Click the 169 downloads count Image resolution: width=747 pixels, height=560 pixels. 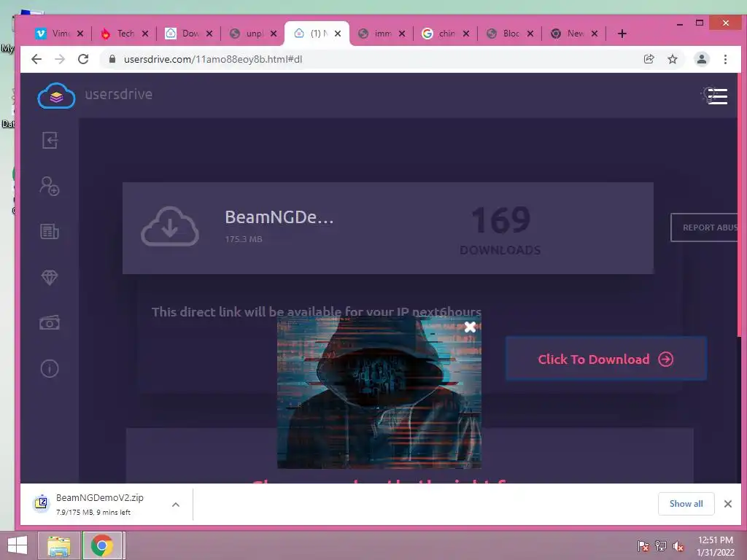pos(500,220)
